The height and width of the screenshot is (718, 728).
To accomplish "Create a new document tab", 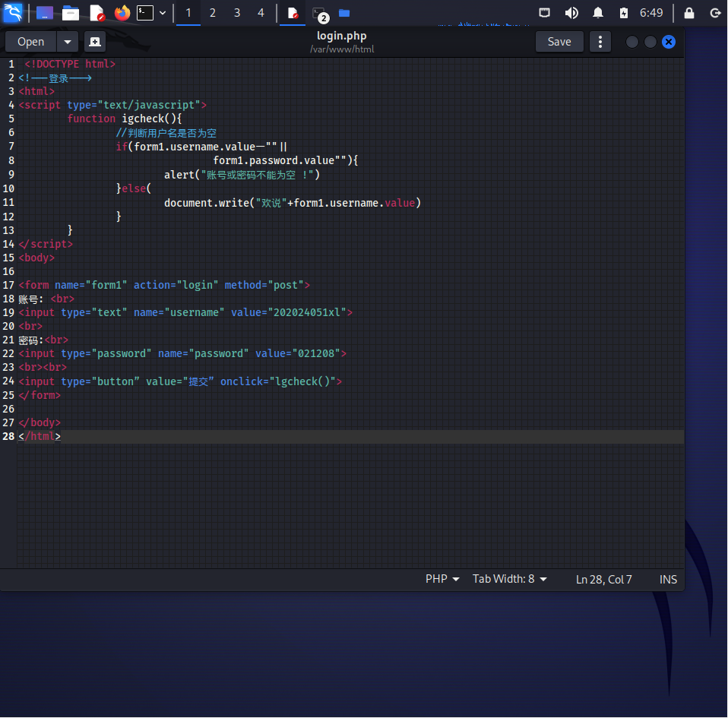I will [95, 42].
